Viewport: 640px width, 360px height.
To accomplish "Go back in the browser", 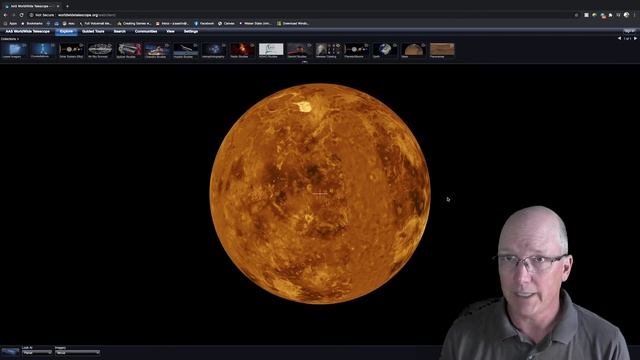I will coord(5,15).
